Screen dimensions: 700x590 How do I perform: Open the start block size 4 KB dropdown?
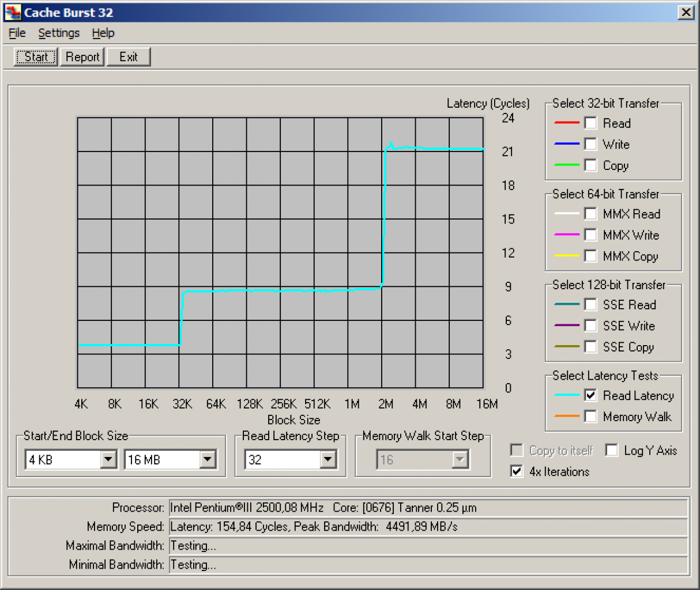pyautogui.click(x=108, y=459)
